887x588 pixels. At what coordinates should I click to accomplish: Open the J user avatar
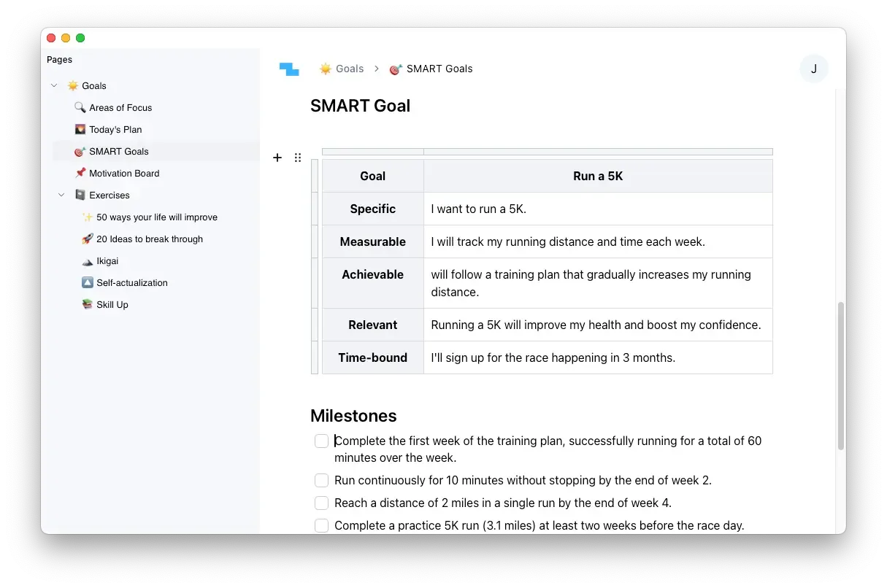click(x=814, y=69)
